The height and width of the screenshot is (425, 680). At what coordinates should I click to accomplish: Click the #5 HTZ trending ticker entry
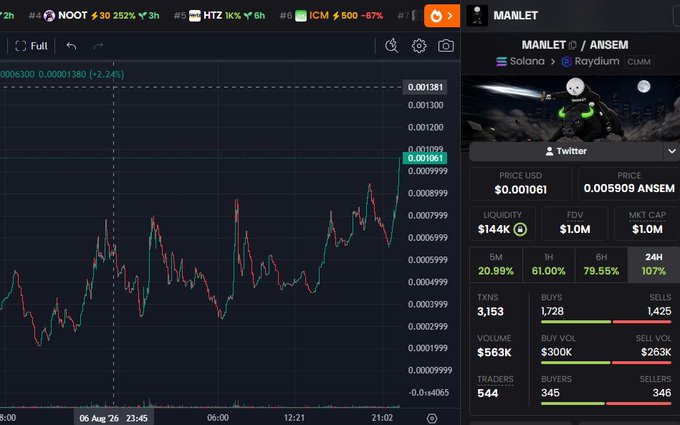pos(219,16)
